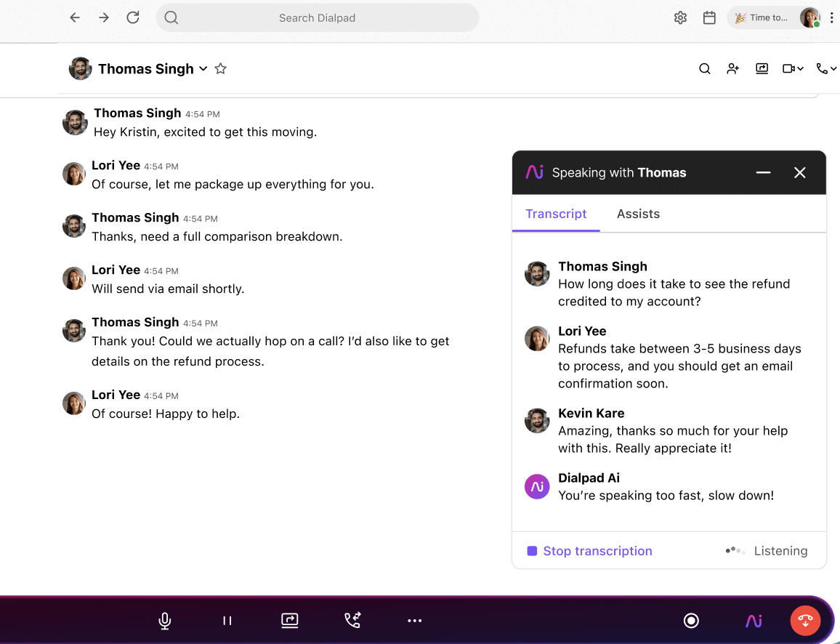Select the Transcript tab
The width and height of the screenshot is (840, 644).
click(x=556, y=214)
